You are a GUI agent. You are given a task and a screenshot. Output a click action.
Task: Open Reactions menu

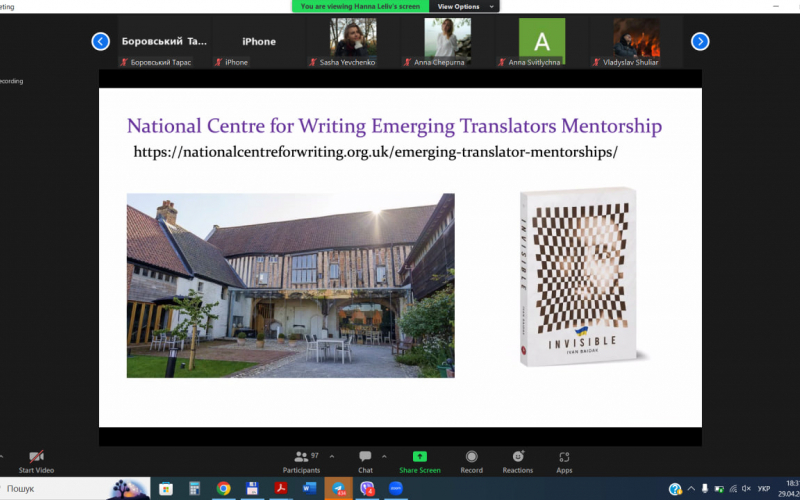[518, 462]
